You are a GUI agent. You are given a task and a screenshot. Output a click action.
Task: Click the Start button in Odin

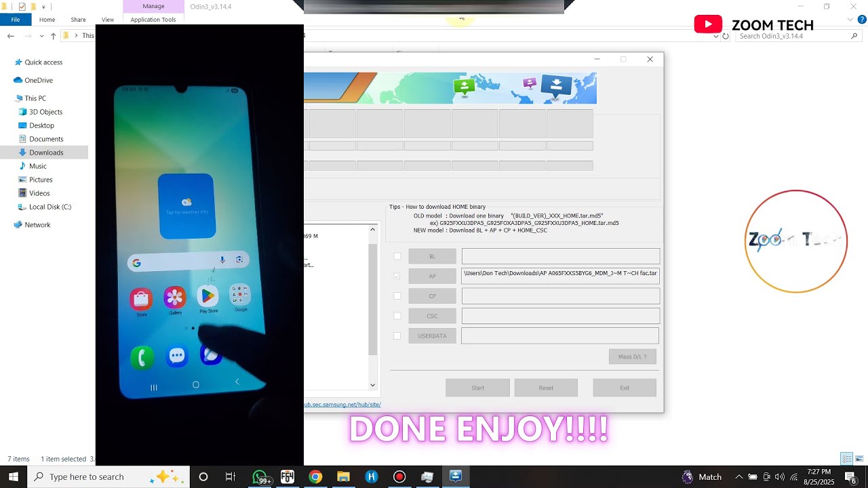click(477, 388)
